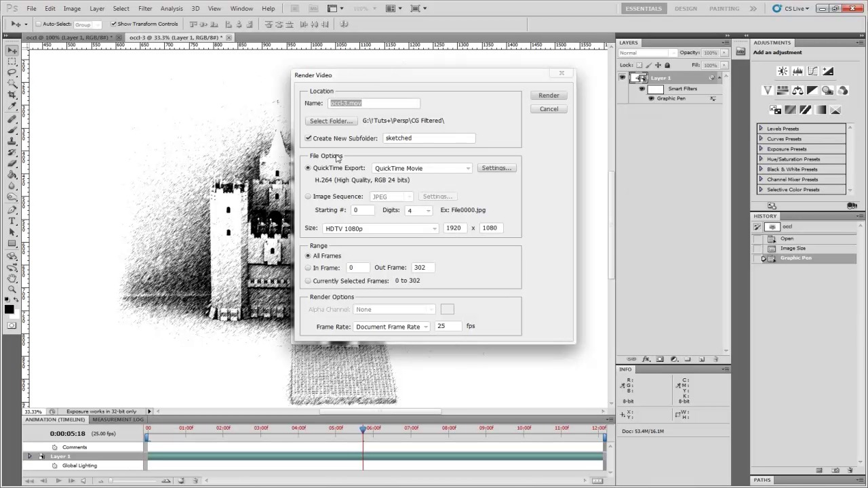868x488 pixels.
Task: Click the Name field occl-3.mov
Action: coord(374,103)
